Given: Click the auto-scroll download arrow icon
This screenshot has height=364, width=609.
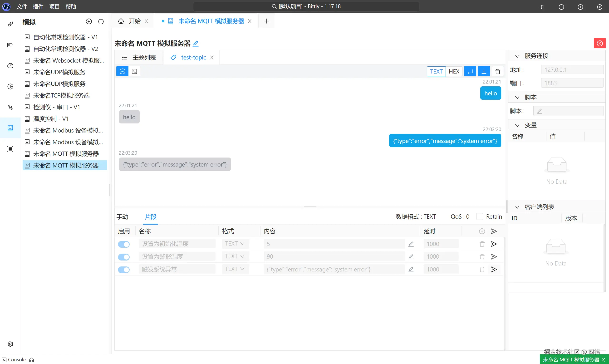Looking at the screenshot, I should click(484, 71).
